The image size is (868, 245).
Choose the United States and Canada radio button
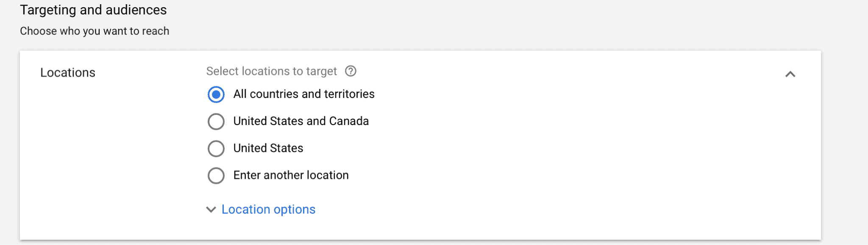(x=216, y=122)
